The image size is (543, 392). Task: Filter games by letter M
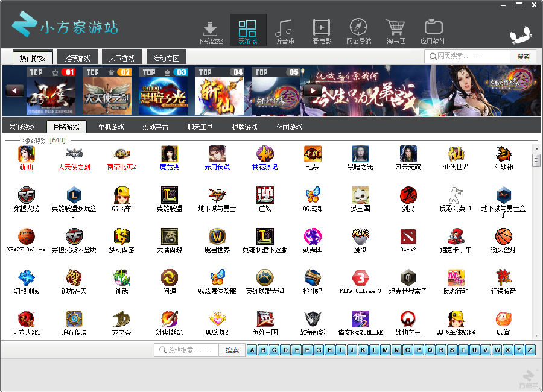(386, 350)
